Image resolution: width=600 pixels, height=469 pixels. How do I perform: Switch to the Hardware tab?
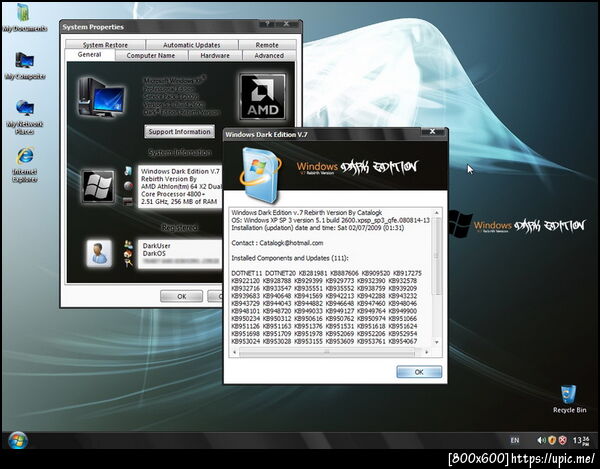click(x=215, y=55)
